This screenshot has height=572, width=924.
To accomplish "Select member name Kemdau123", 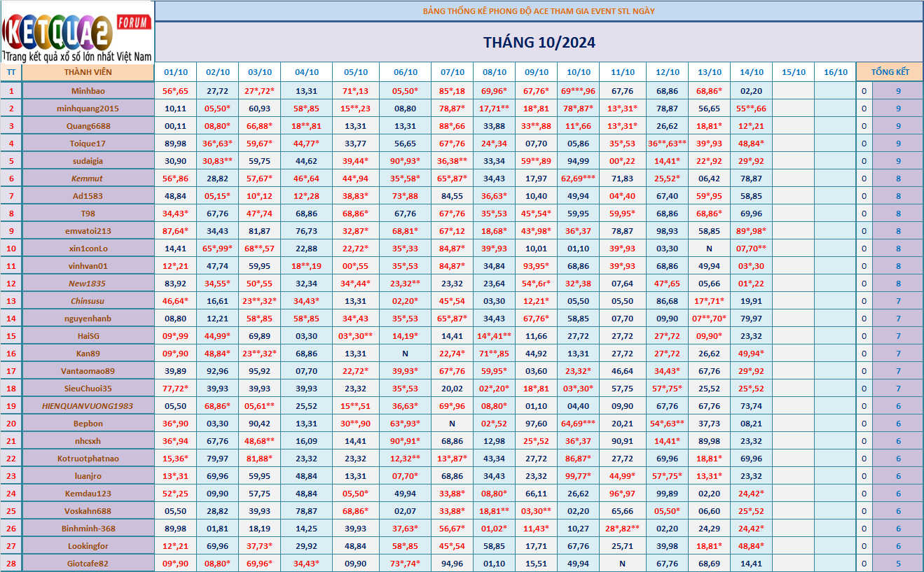I will click(x=88, y=494).
